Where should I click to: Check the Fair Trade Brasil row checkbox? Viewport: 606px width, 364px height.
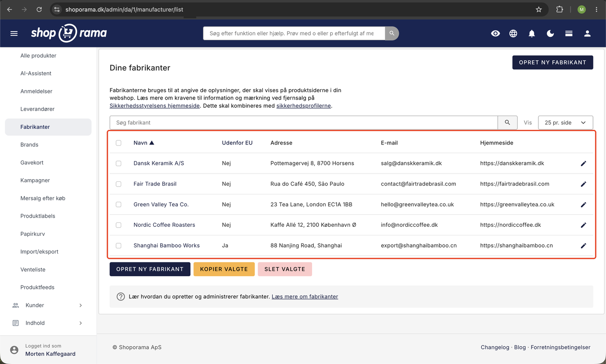(119, 184)
